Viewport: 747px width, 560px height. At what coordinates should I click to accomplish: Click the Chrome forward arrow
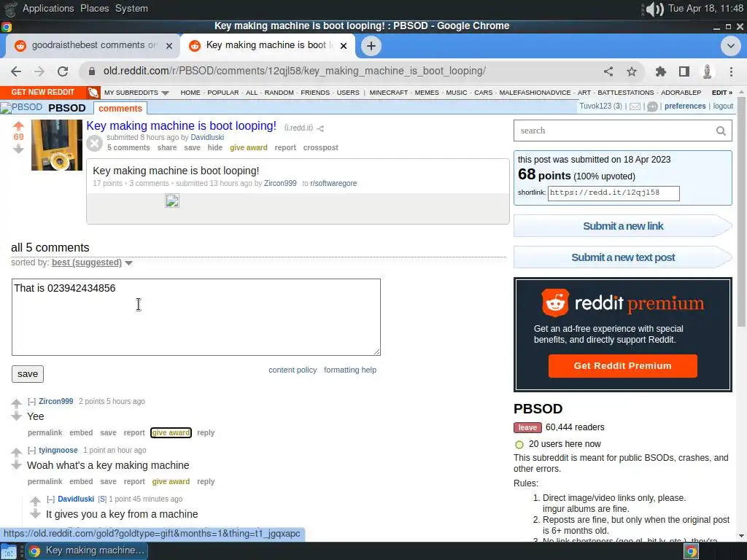(x=39, y=71)
